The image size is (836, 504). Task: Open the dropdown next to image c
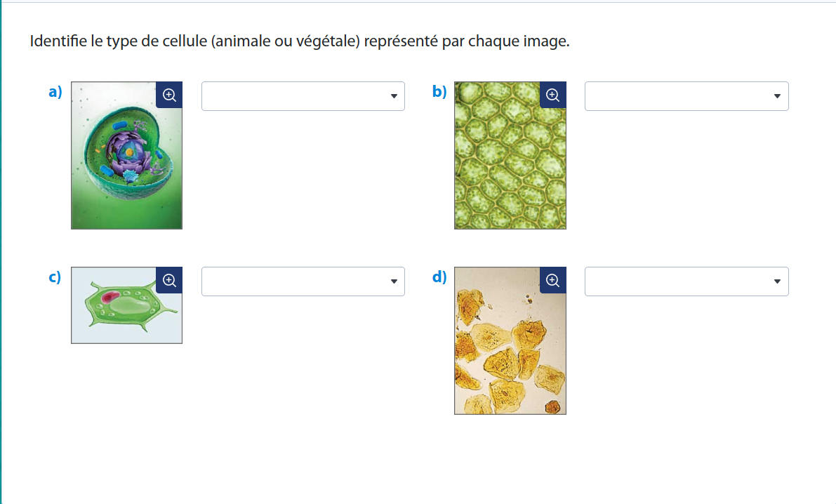[x=303, y=281]
